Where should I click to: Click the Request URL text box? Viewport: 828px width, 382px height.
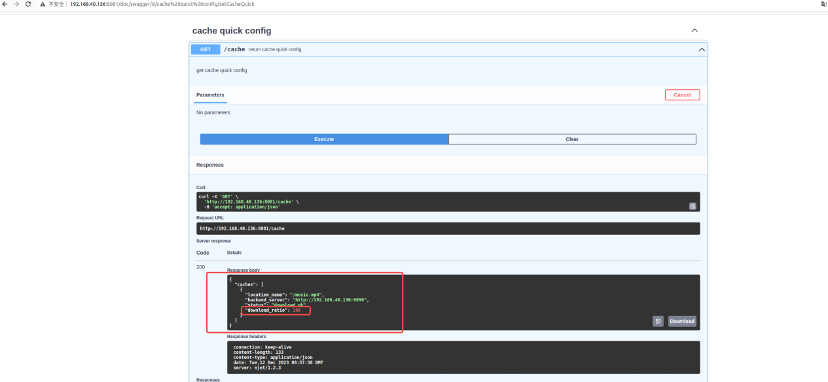[448, 229]
